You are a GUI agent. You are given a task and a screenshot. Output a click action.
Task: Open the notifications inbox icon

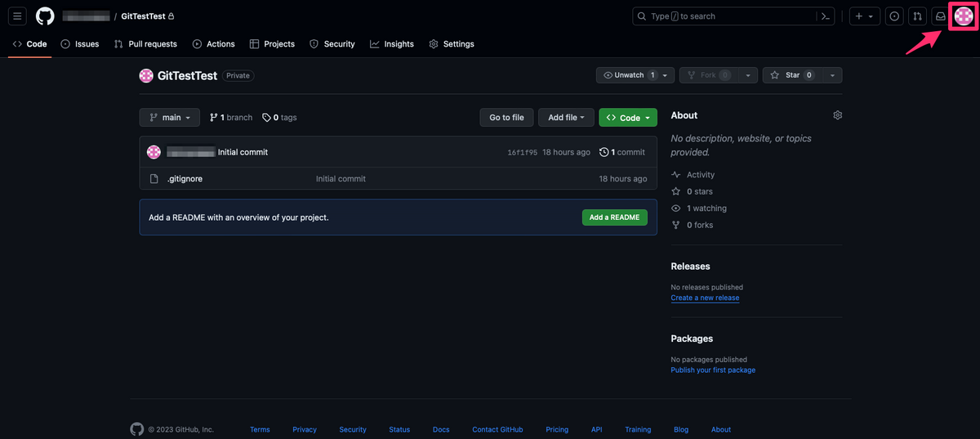pos(941,16)
